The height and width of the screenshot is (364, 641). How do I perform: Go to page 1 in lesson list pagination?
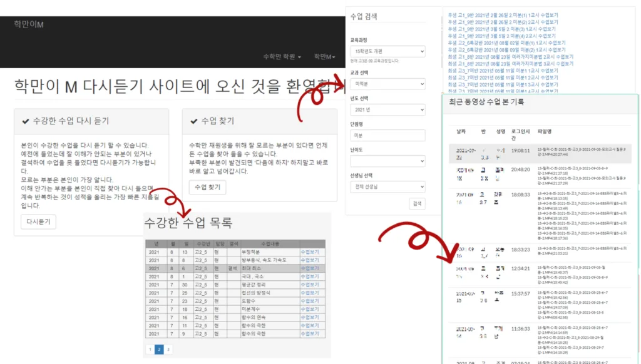150,350
